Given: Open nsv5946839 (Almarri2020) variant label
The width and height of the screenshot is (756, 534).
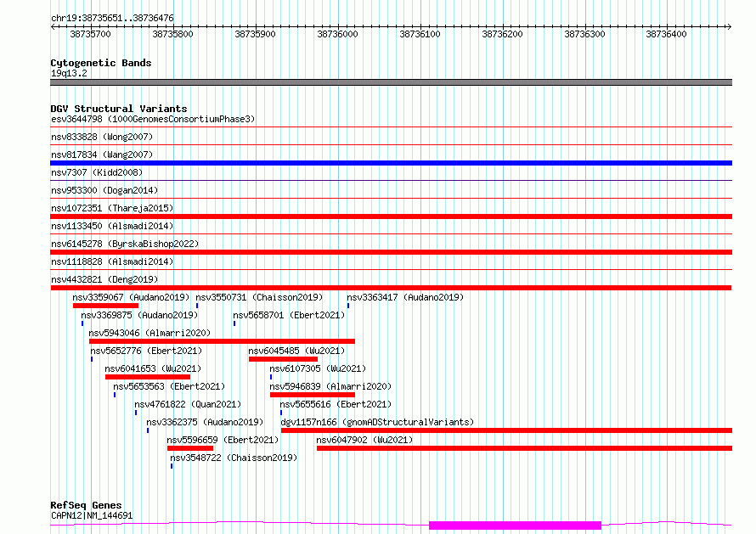Looking at the screenshot, I should click(x=330, y=386).
